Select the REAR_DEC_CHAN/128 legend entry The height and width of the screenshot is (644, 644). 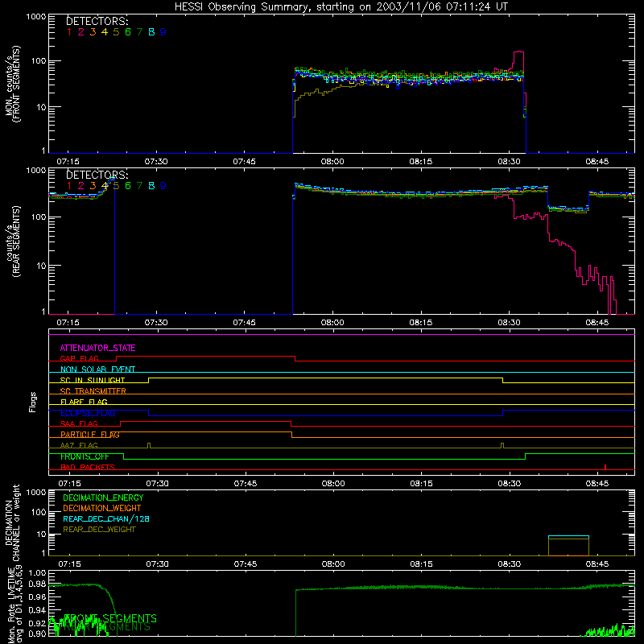[x=106, y=518]
